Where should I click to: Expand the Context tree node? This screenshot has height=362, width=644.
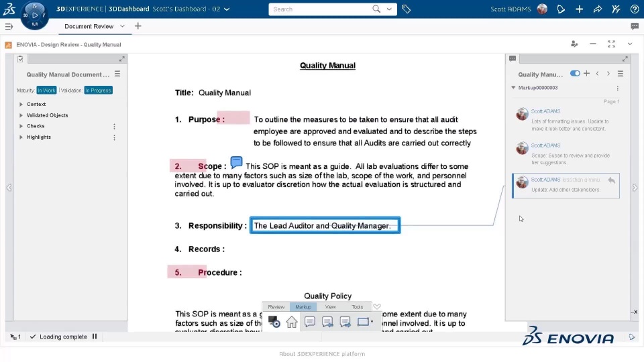[21, 105]
